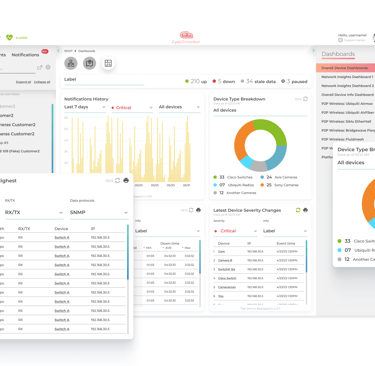Print the Down time widget

pyautogui.click(x=198, y=210)
